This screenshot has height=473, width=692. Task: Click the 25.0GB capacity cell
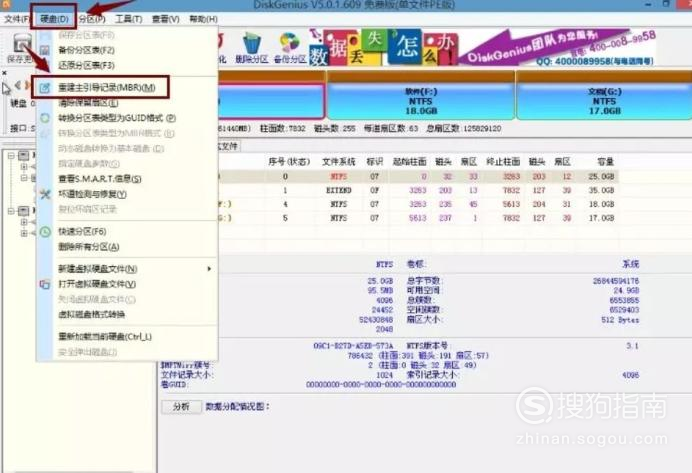click(602, 176)
